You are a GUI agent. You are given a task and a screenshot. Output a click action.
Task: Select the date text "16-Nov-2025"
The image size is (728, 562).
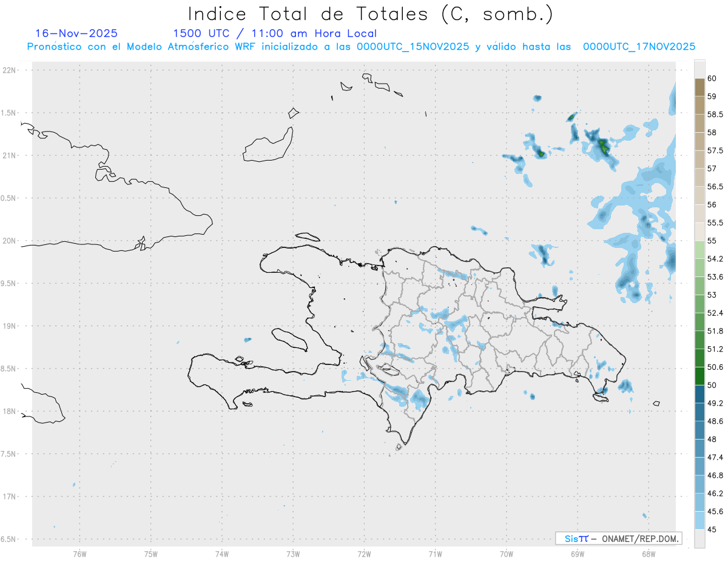point(77,33)
